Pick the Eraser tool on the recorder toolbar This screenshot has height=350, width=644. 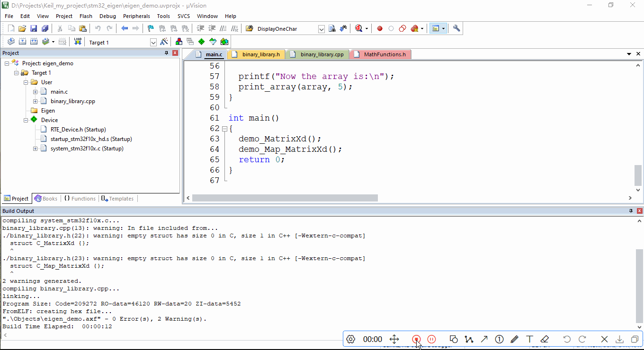(545, 339)
